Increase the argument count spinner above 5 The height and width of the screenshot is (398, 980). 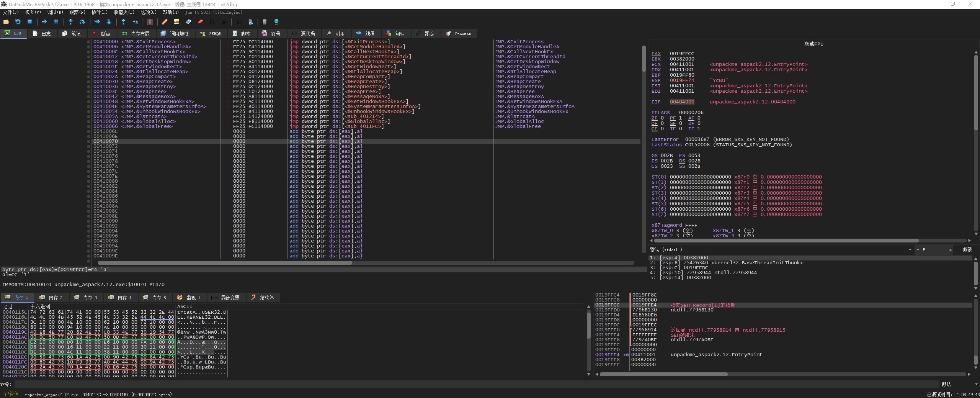[950, 249]
